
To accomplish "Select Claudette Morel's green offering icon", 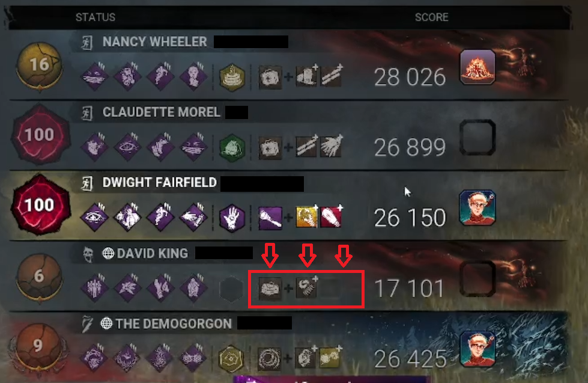I will coord(232,147).
